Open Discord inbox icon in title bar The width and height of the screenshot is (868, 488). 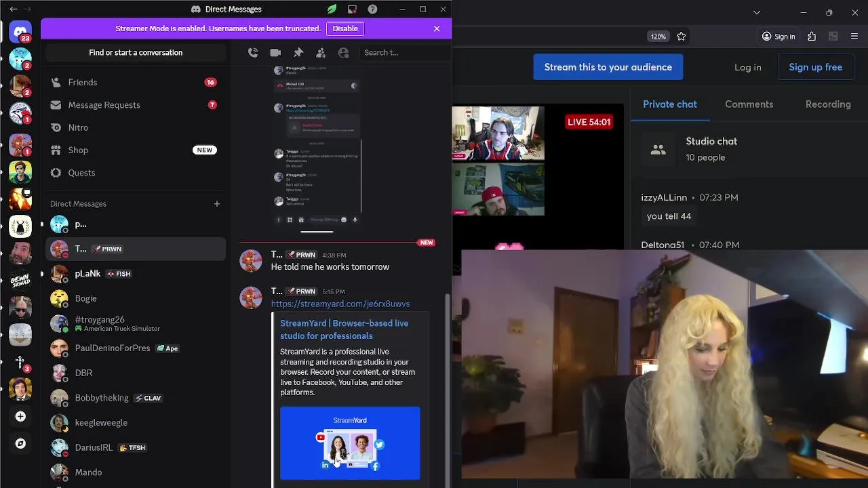(352, 9)
